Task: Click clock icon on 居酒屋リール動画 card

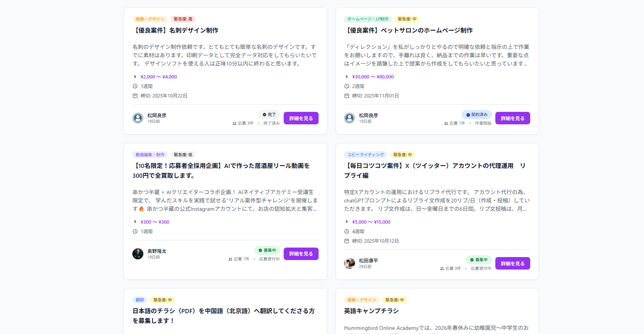Action: pyautogui.click(x=135, y=231)
